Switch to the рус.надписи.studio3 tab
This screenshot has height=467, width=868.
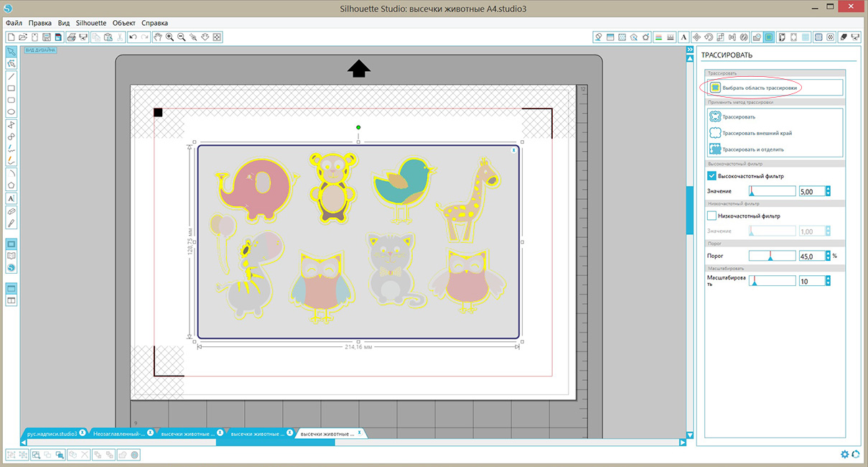click(52, 434)
